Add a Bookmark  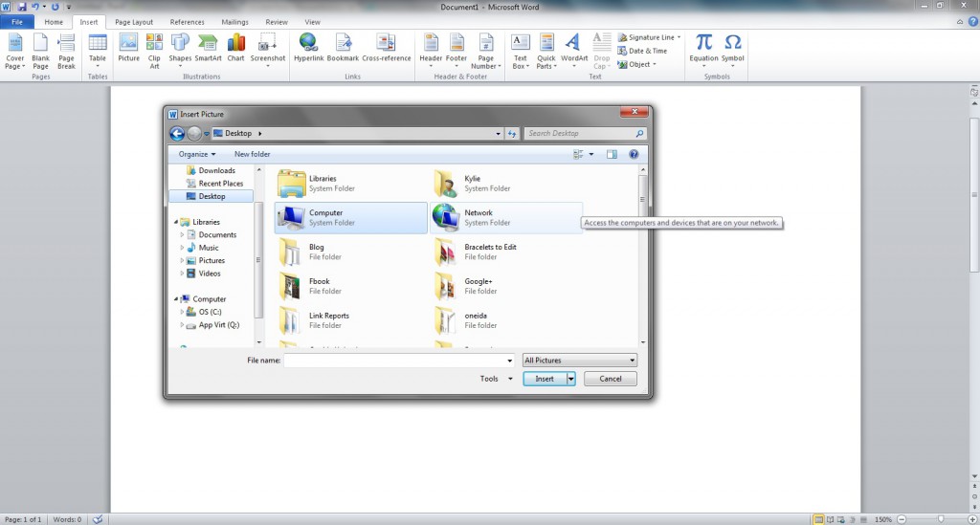(x=343, y=48)
